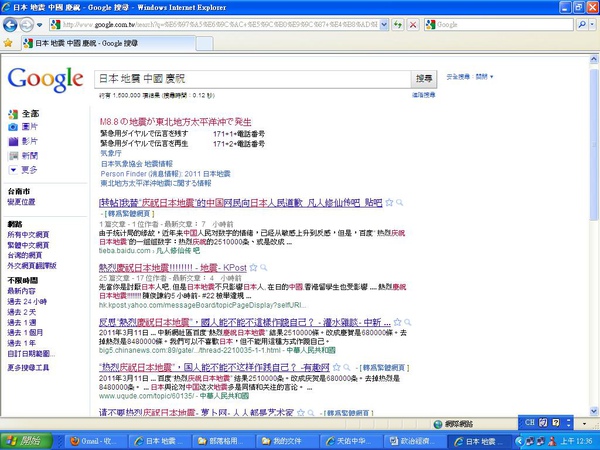Screen dimensions: 600x450
Task: Click the address bar URL field
Action: pyautogui.click(x=219, y=25)
